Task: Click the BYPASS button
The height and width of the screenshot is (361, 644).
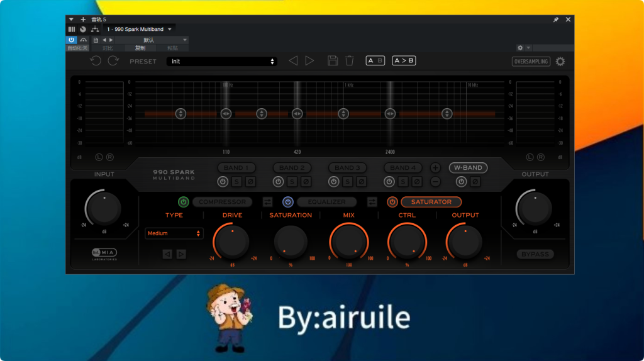Action: pyautogui.click(x=535, y=254)
